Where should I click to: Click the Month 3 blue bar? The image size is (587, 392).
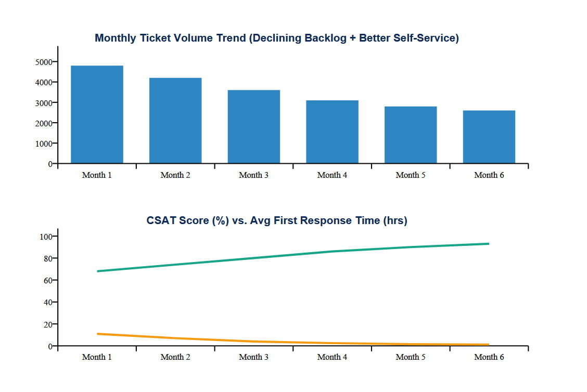254,127
